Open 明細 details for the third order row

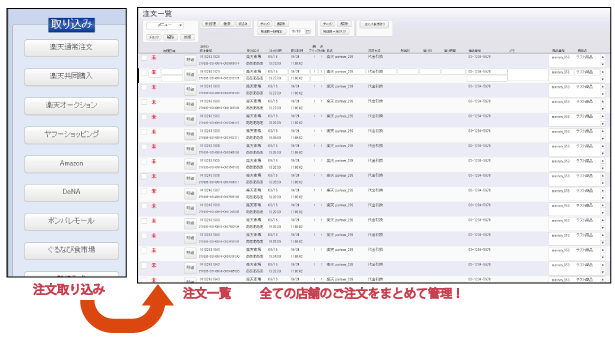[190, 89]
